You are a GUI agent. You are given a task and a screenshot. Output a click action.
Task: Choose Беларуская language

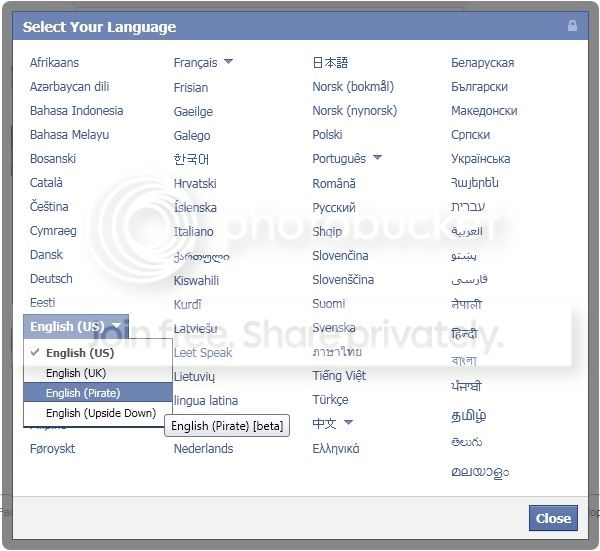[483, 62]
